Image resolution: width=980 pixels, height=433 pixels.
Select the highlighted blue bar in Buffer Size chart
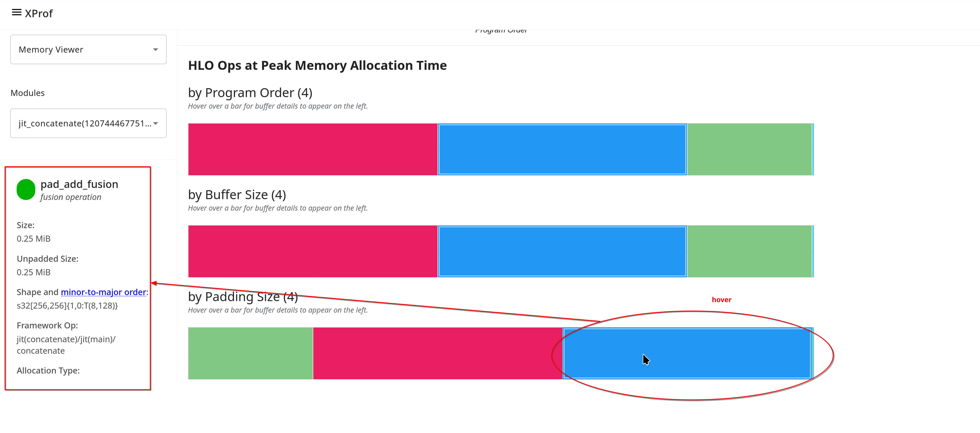(x=562, y=251)
